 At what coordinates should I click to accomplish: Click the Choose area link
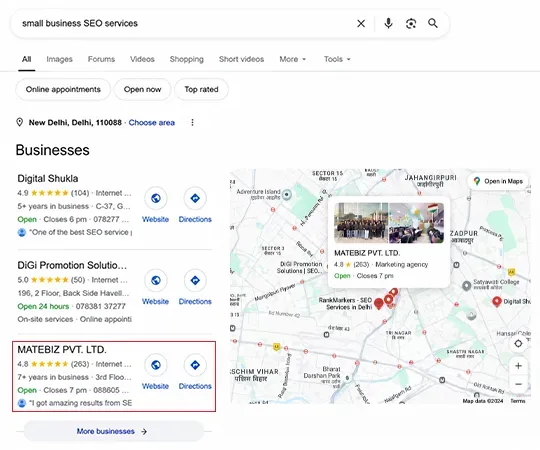pyautogui.click(x=152, y=123)
